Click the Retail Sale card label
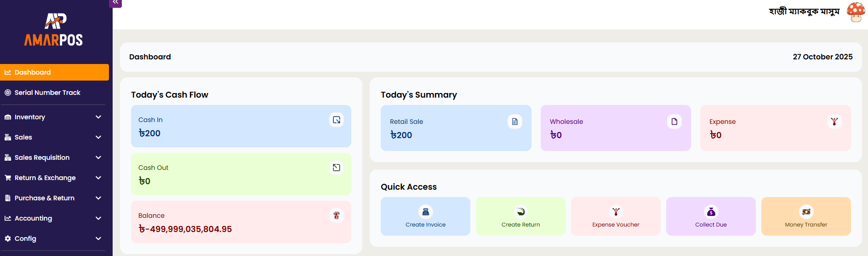 pos(406,122)
